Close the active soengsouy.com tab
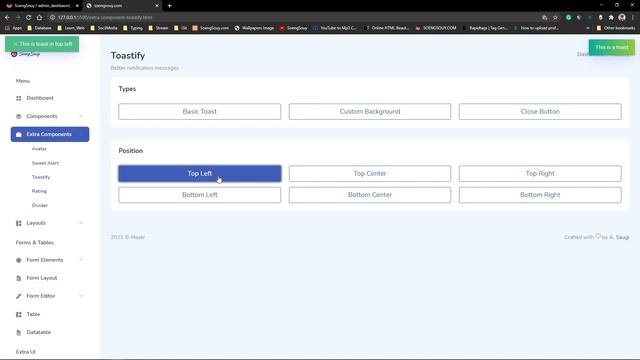The width and height of the screenshot is (640, 360). 157,6
